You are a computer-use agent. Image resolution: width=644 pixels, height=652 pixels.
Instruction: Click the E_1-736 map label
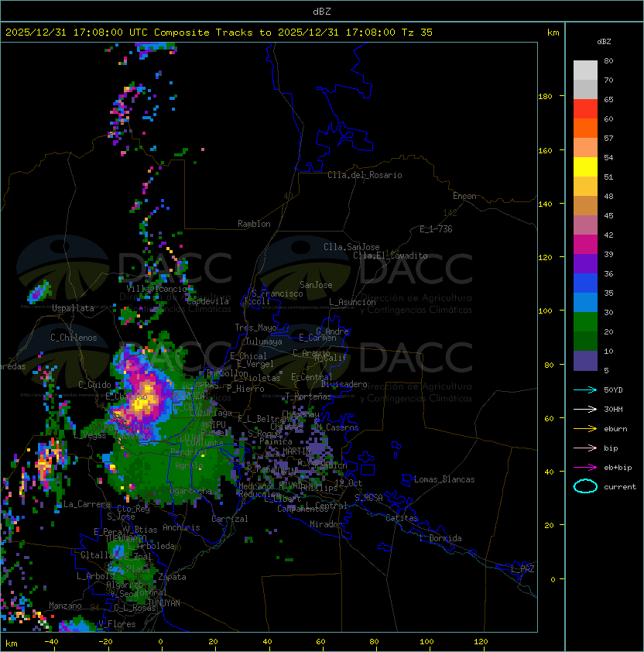click(x=436, y=229)
